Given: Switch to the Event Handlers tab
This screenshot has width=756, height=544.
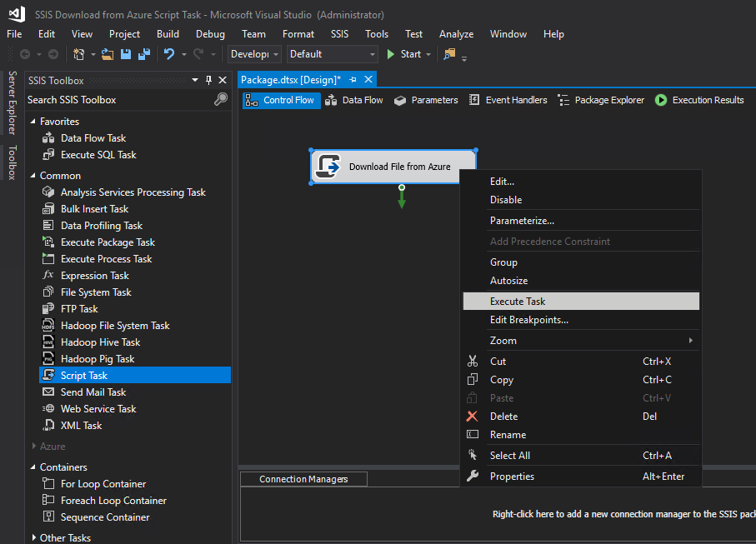Looking at the screenshot, I should click(x=508, y=100).
